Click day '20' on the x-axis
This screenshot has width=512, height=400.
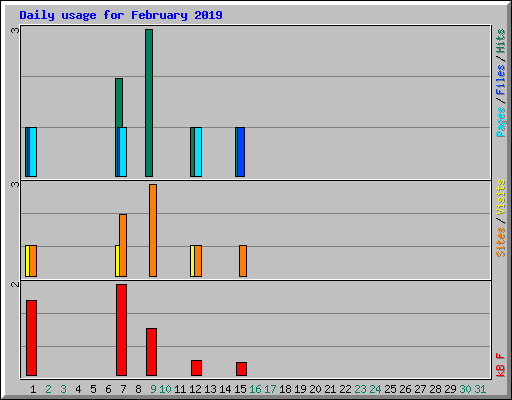coord(315,389)
